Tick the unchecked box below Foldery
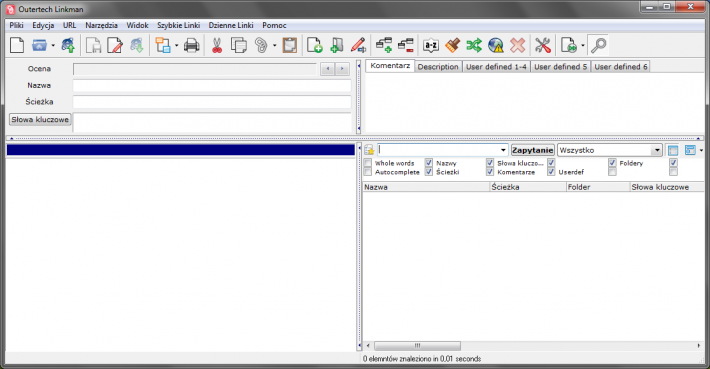710x369 pixels. (612, 172)
